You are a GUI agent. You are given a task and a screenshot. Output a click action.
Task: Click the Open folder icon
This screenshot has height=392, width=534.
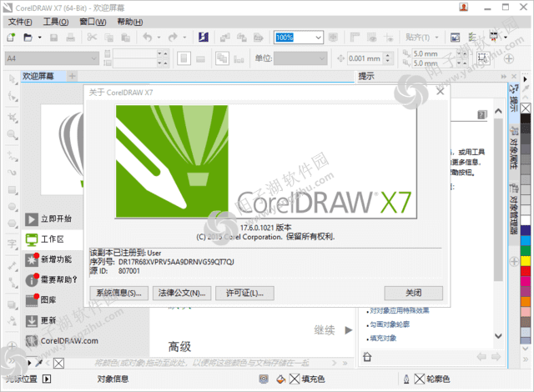pyautogui.click(x=28, y=37)
